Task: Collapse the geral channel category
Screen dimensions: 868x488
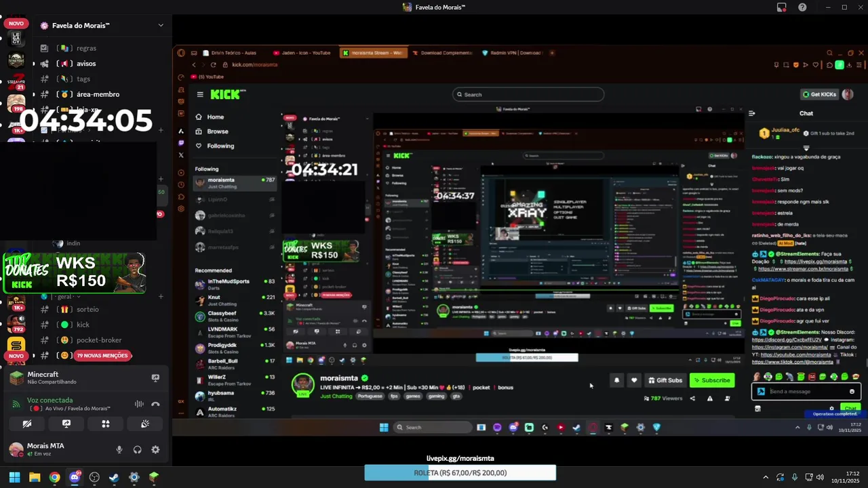Action: click(68, 296)
